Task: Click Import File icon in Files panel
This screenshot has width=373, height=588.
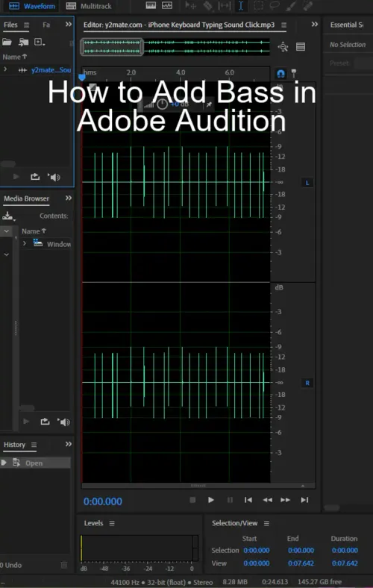Action: (x=24, y=42)
